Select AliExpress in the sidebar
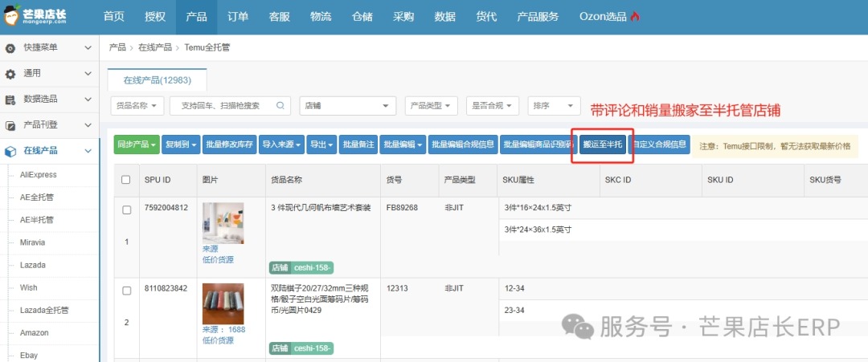 tap(39, 175)
